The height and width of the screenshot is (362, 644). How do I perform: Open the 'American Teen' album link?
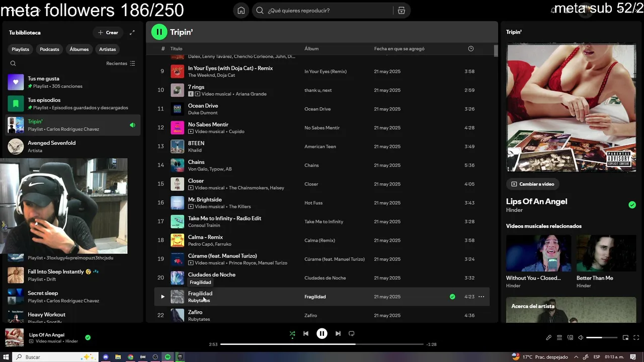point(320,146)
